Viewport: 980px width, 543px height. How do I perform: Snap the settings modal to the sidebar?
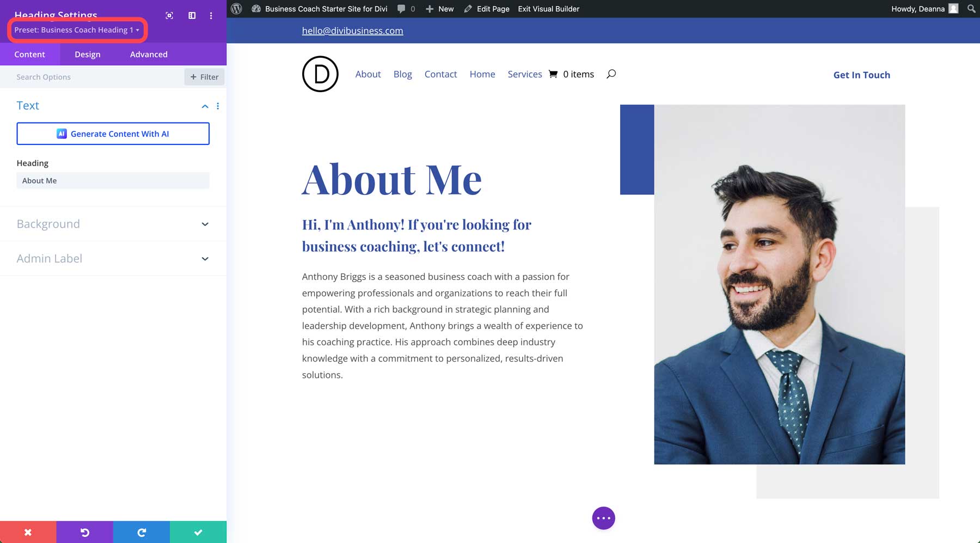pyautogui.click(x=192, y=15)
